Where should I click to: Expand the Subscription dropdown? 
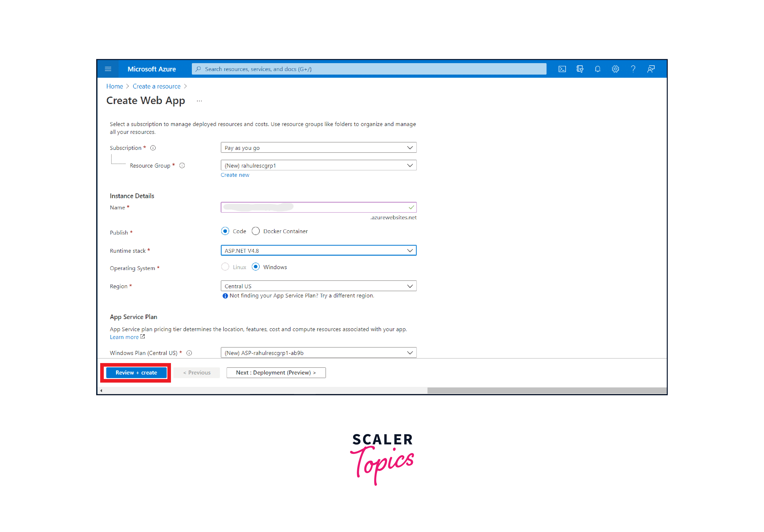(319, 148)
